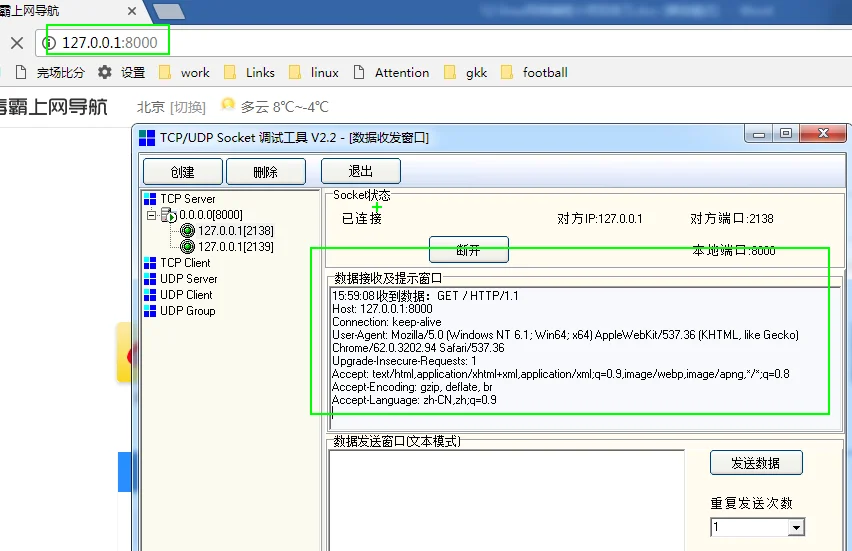Select connection icon for 127.0.0.1[2139]
This screenshot has height=551, width=852.
pyautogui.click(x=187, y=247)
